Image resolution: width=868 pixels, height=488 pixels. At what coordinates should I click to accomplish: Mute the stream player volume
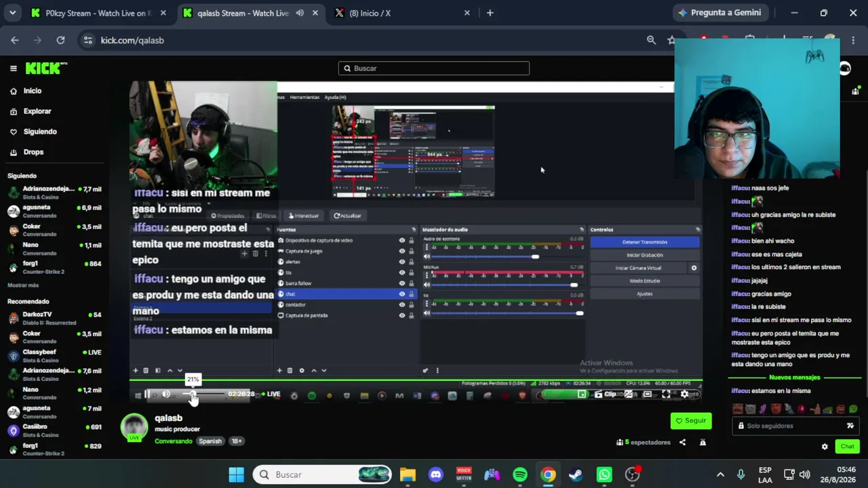tap(166, 394)
